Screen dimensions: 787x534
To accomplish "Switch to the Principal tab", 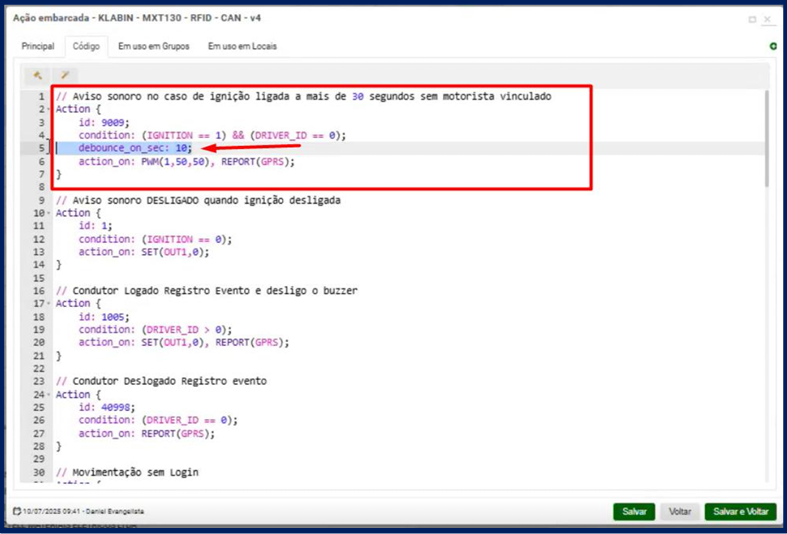I will 38,46.
